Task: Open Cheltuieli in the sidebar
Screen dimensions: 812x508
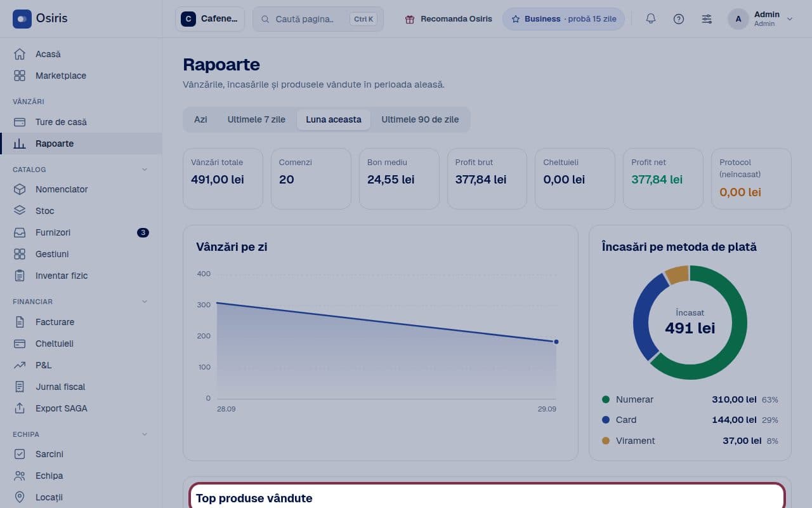Action: [81, 344]
